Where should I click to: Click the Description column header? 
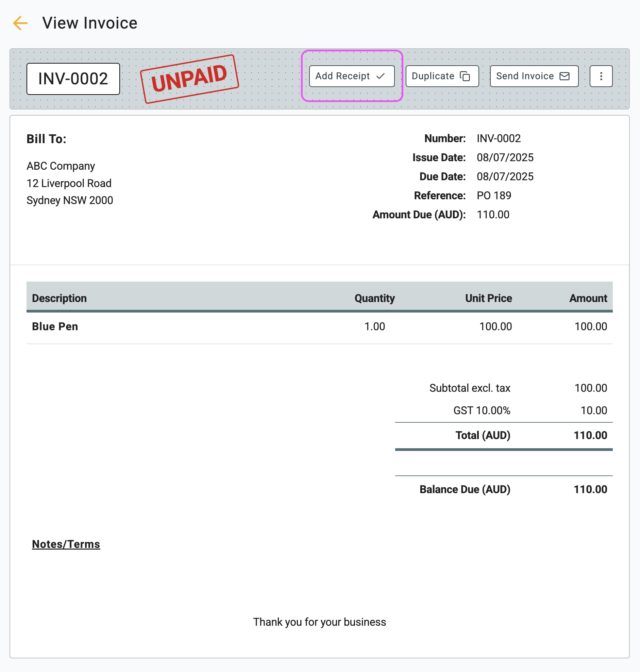pos(60,298)
